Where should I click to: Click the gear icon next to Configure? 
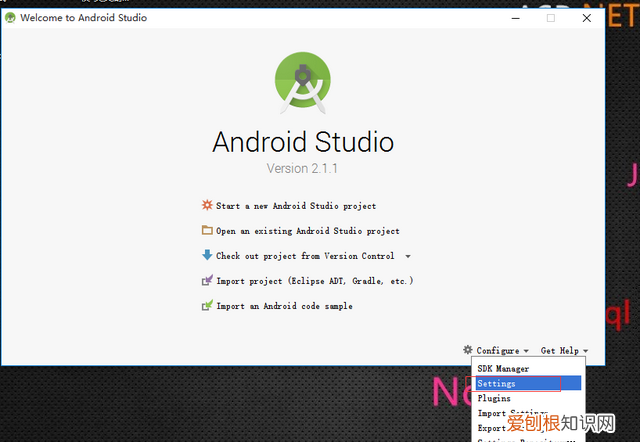pos(467,350)
